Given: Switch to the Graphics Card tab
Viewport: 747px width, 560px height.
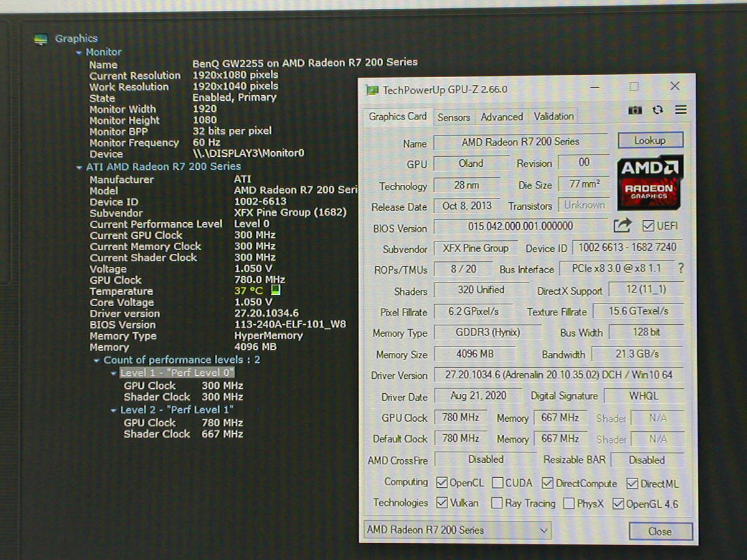Looking at the screenshot, I should (397, 116).
